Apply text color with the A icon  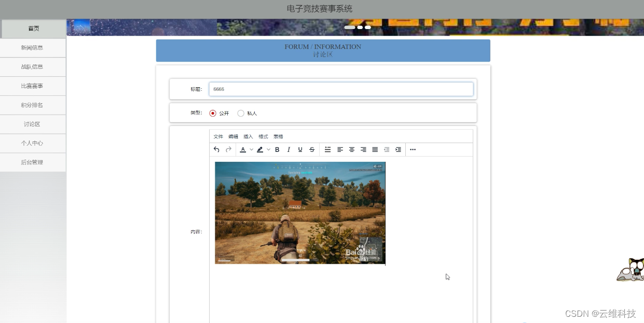[x=243, y=149]
